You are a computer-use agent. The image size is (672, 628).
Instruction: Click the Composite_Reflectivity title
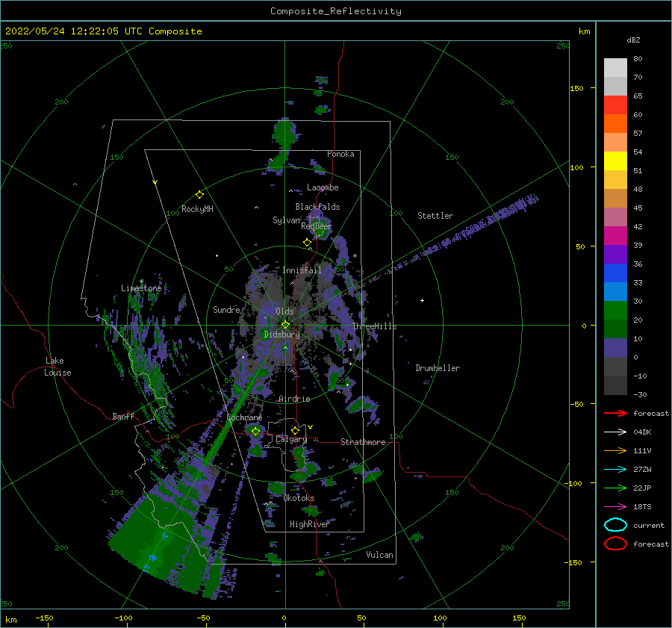(x=336, y=11)
